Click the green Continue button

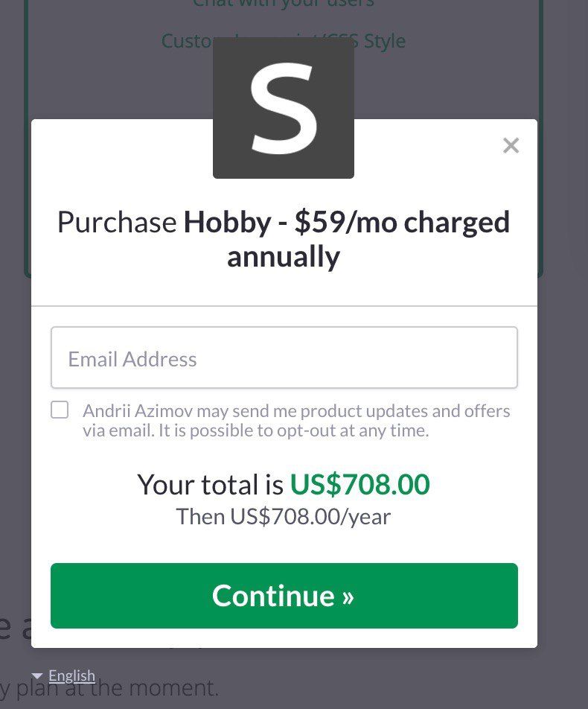click(x=284, y=596)
